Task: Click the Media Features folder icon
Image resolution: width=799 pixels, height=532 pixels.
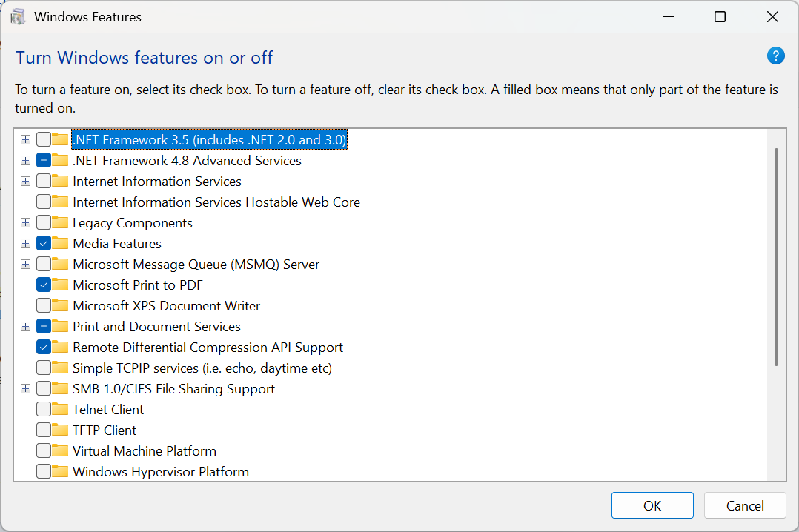Action: [61, 243]
